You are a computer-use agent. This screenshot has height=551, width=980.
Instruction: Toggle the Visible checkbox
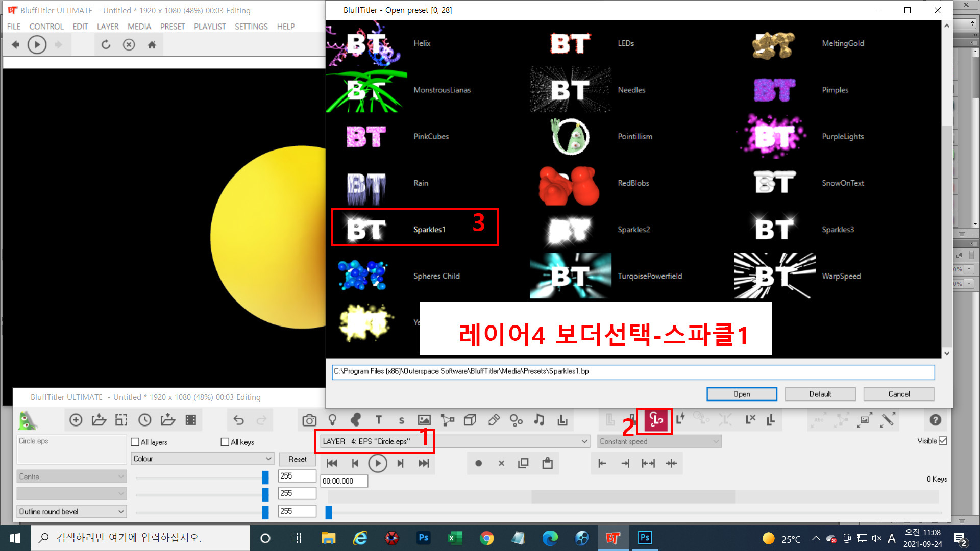[943, 441]
